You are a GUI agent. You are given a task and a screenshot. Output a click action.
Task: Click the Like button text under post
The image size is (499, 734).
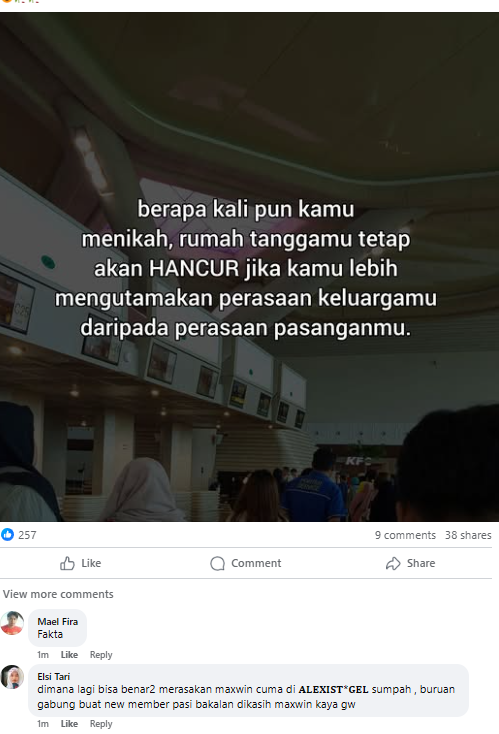tap(91, 563)
